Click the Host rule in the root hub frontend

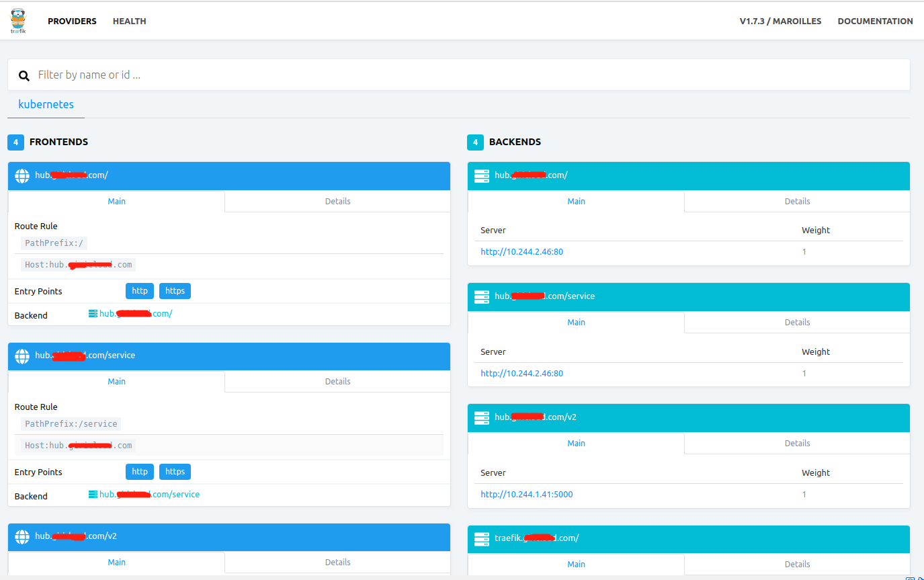point(78,265)
